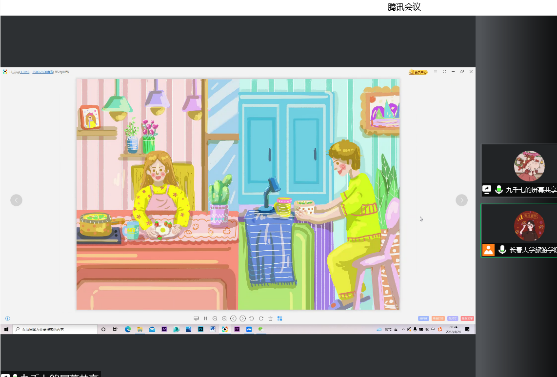Screen dimensions: 557x377
Task: Click the red tag button at viewer bottom-right
Action: coord(467,318)
